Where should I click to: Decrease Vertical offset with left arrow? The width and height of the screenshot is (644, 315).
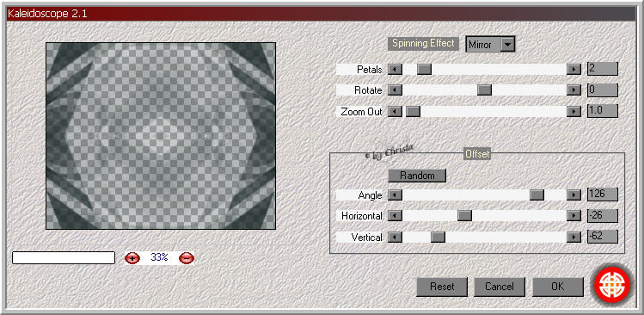396,238
